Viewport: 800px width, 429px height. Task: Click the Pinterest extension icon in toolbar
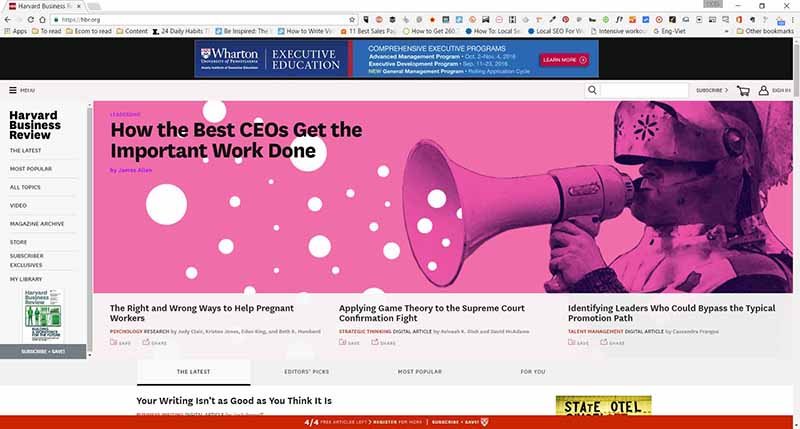point(565,19)
